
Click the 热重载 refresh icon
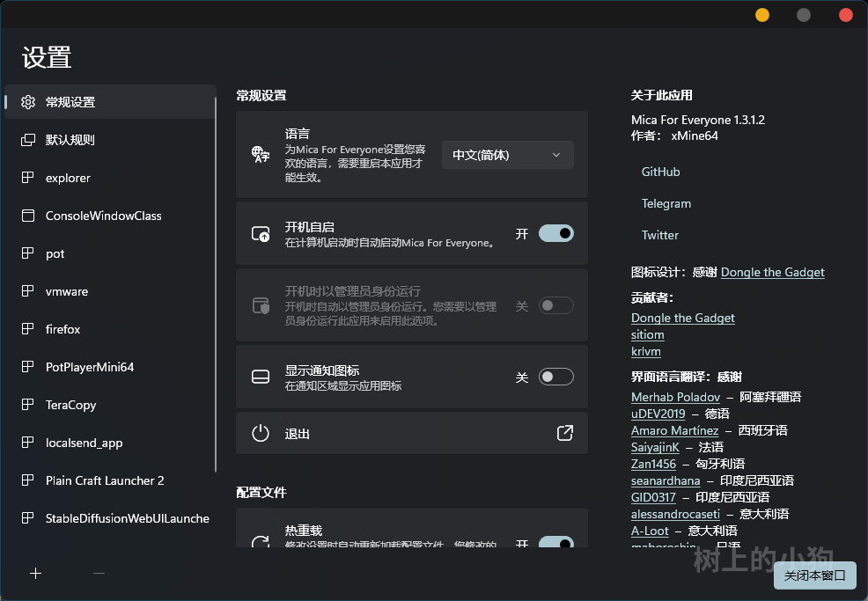pyautogui.click(x=261, y=542)
